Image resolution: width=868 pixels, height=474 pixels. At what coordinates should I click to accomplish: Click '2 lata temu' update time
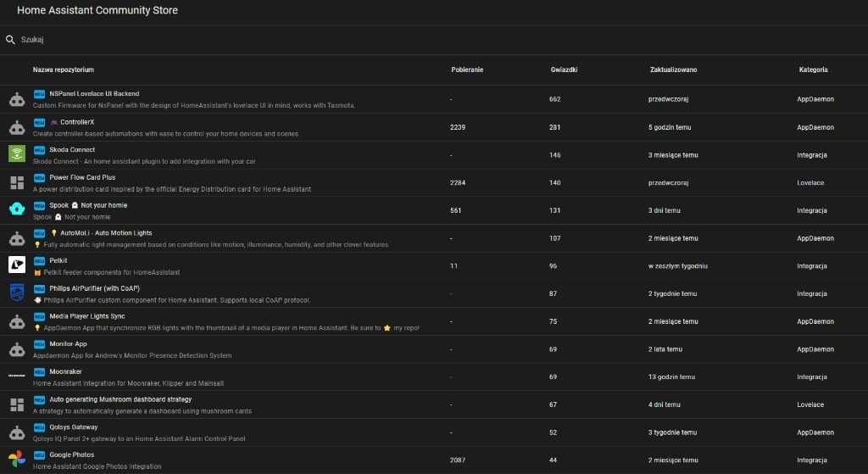(665, 349)
